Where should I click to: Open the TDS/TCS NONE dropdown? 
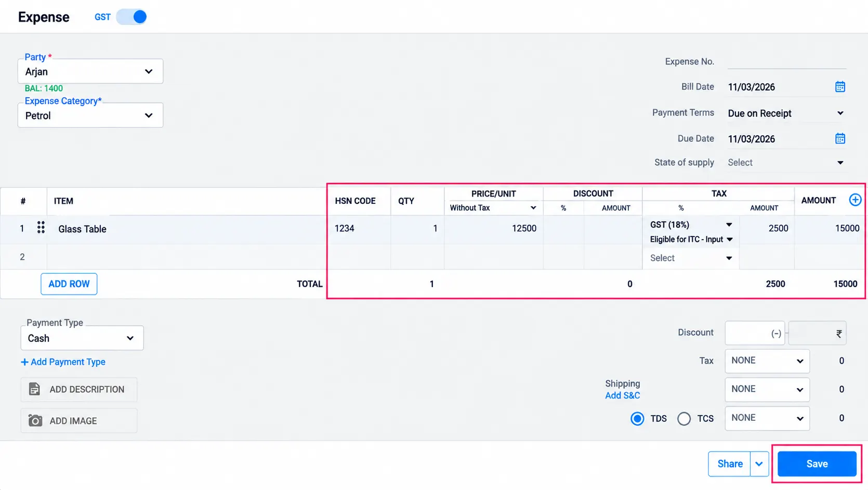click(x=767, y=418)
